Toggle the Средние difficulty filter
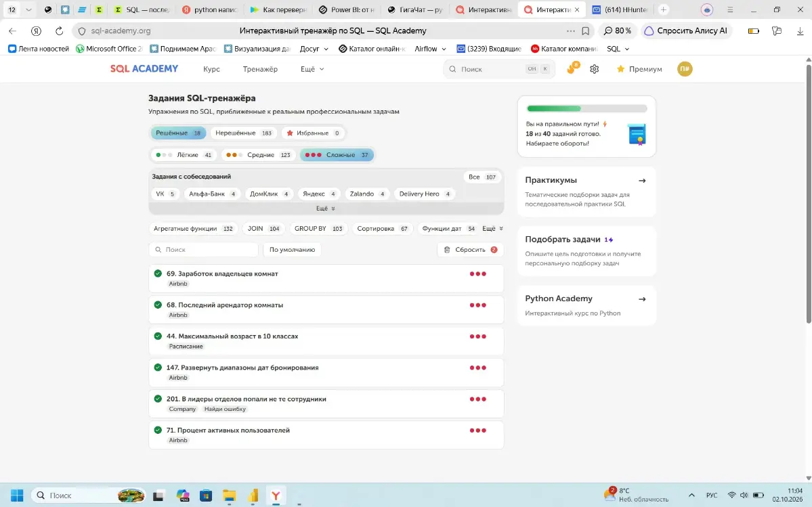812x507 pixels. click(x=258, y=155)
